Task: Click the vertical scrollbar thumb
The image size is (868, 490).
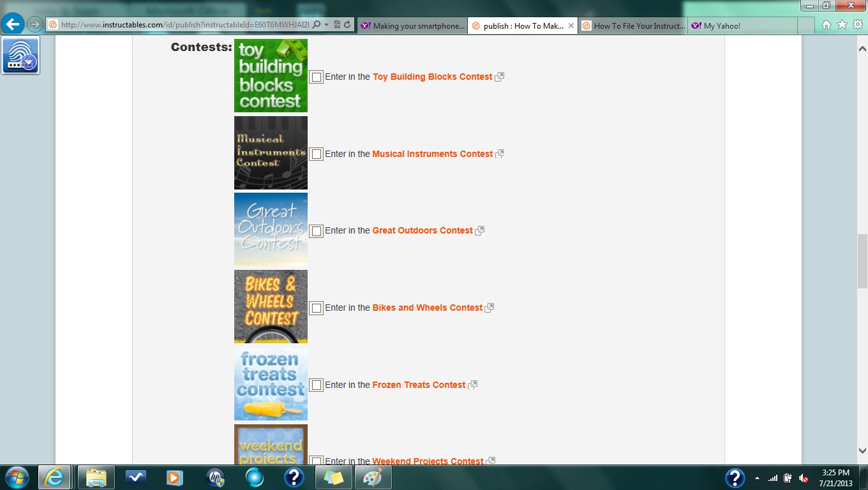Action: (862, 261)
